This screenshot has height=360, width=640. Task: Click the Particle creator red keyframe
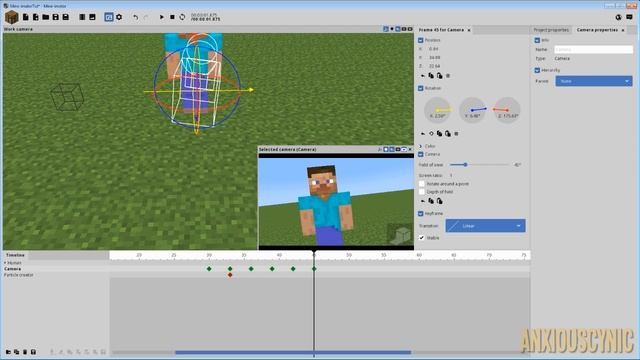point(230,275)
